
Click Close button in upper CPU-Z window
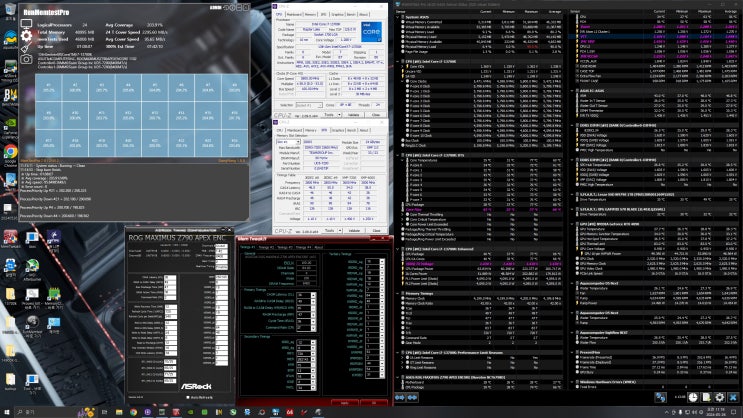coord(376,115)
